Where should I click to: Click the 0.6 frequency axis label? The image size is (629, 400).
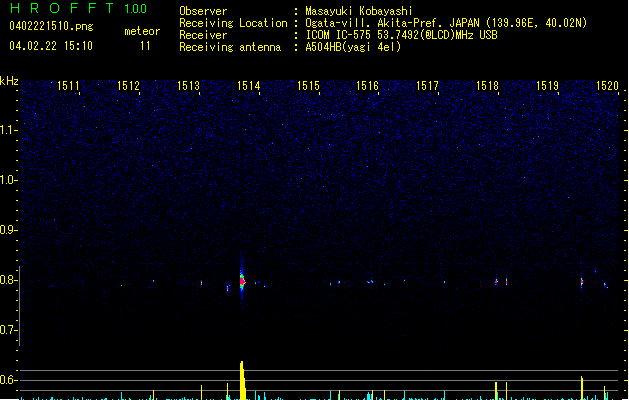pyautogui.click(x=8, y=380)
